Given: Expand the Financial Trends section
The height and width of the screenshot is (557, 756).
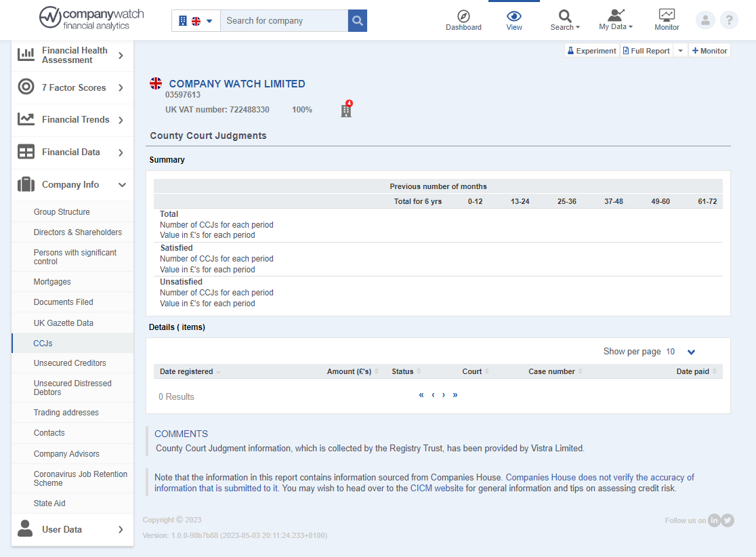Looking at the screenshot, I should pyautogui.click(x=72, y=119).
